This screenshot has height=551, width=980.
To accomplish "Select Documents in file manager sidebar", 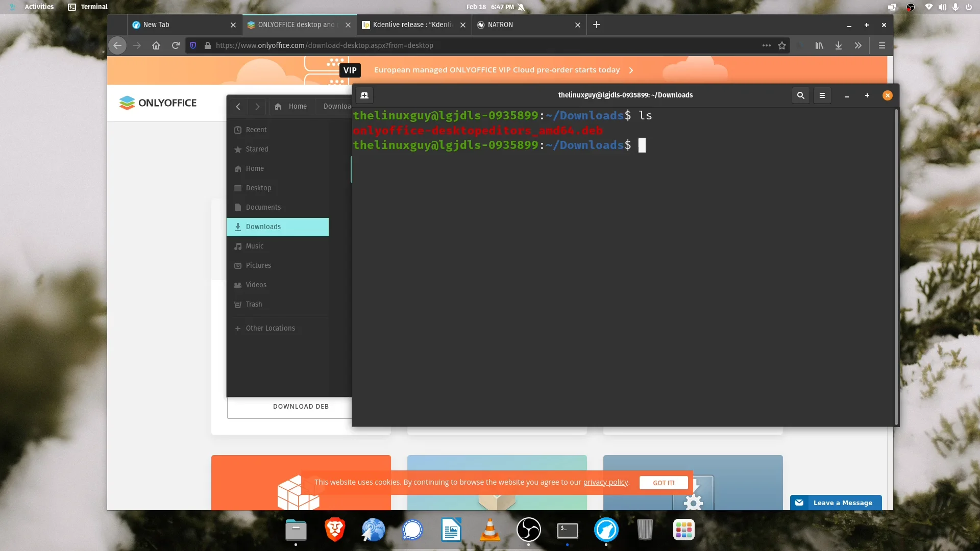I will click(278, 208).
